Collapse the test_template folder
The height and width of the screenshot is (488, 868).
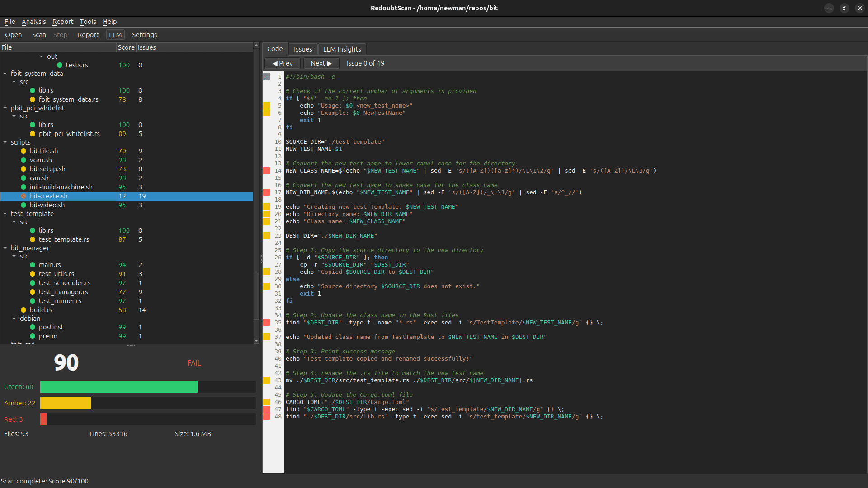[x=5, y=214]
